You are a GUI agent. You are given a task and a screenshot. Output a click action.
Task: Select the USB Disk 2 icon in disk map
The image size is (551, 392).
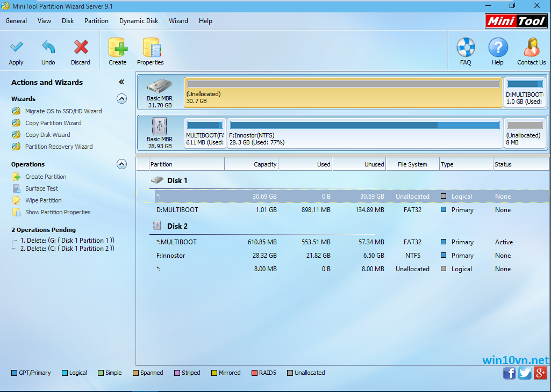[160, 126]
